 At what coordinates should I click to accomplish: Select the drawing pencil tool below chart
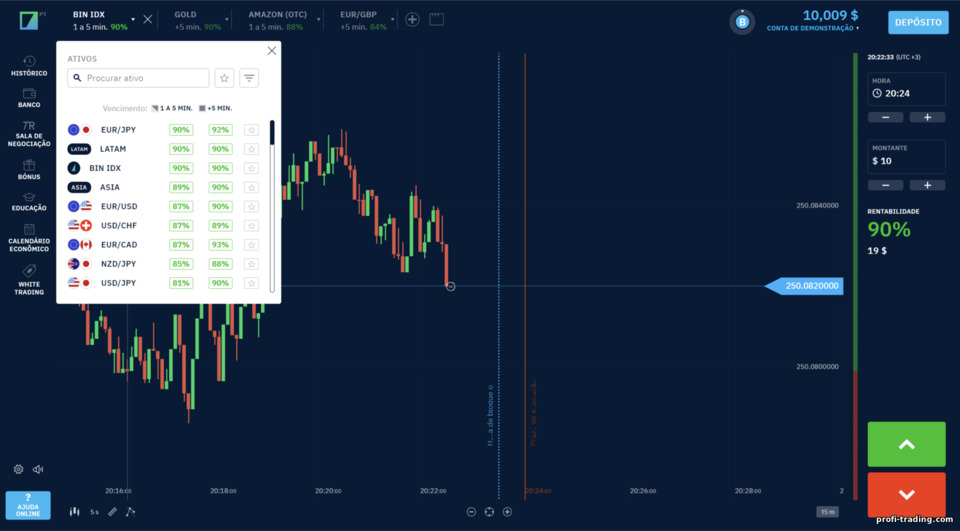pos(112,511)
